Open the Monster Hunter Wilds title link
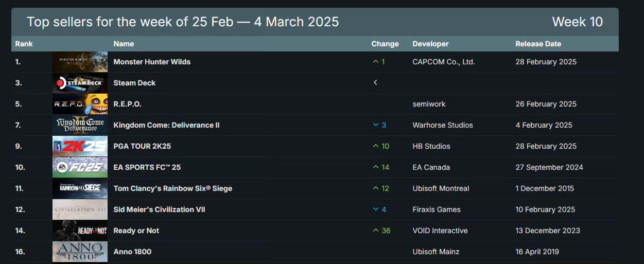The height and width of the screenshot is (264, 644). tap(152, 62)
